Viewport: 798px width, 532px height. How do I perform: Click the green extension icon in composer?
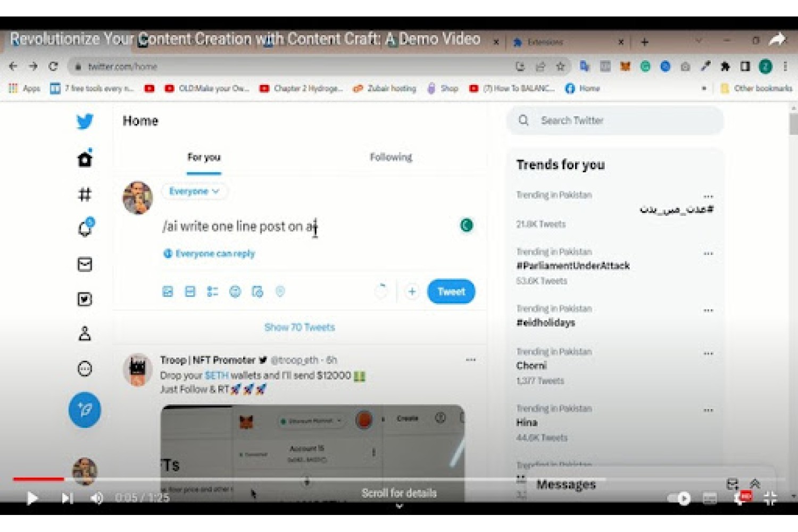click(467, 226)
